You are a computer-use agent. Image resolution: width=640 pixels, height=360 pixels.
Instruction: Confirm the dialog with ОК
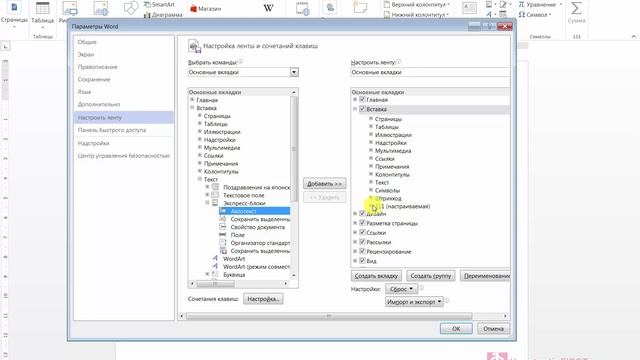(456, 329)
